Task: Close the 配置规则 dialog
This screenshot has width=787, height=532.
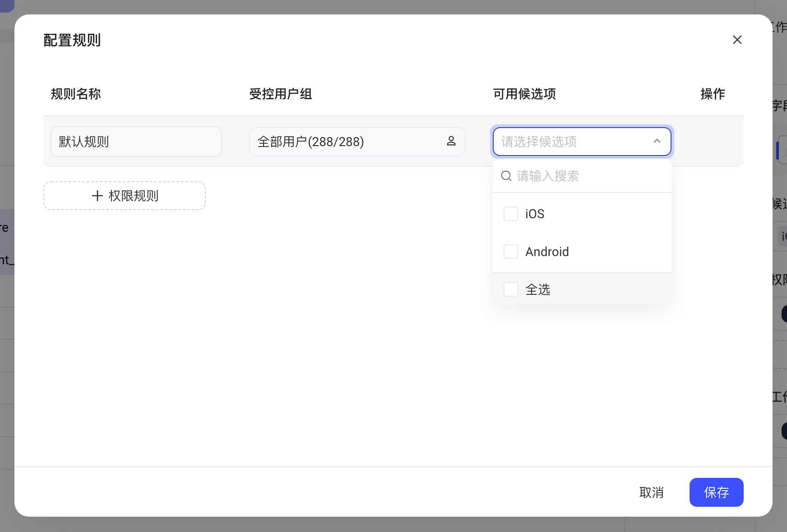Action: pyautogui.click(x=737, y=40)
